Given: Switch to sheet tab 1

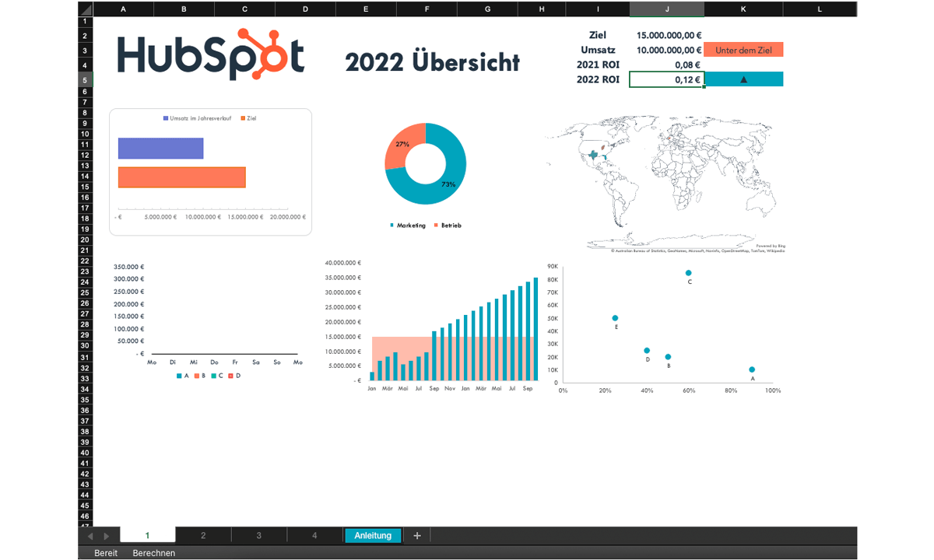Looking at the screenshot, I should [x=148, y=535].
